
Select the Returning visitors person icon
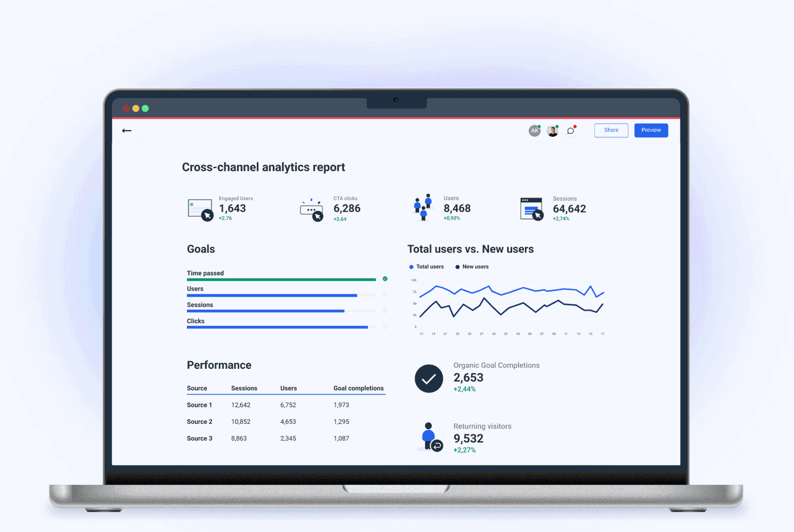430,437
